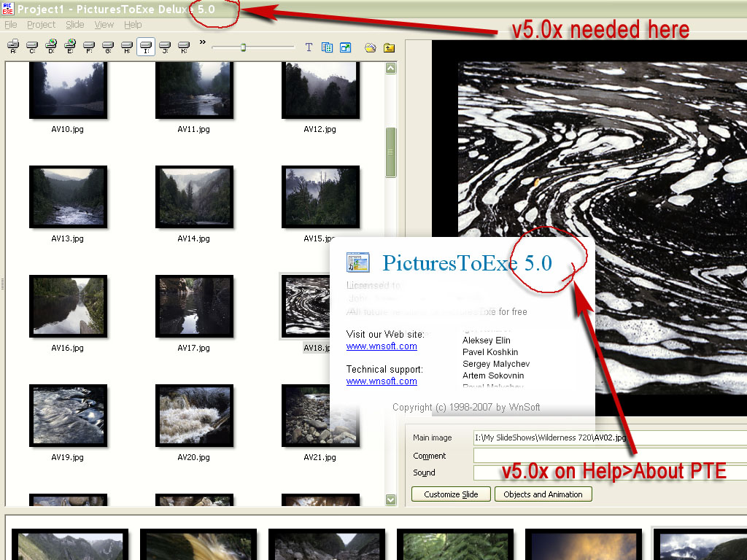Open the File menu
The height and width of the screenshot is (560, 747).
coord(10,24)
